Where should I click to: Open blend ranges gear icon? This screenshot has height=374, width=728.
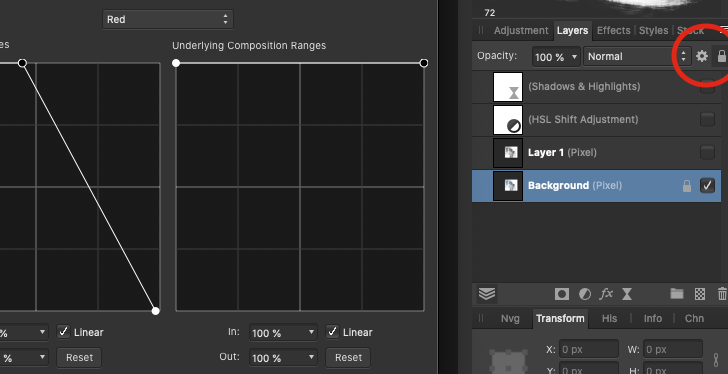click(702, 56)
